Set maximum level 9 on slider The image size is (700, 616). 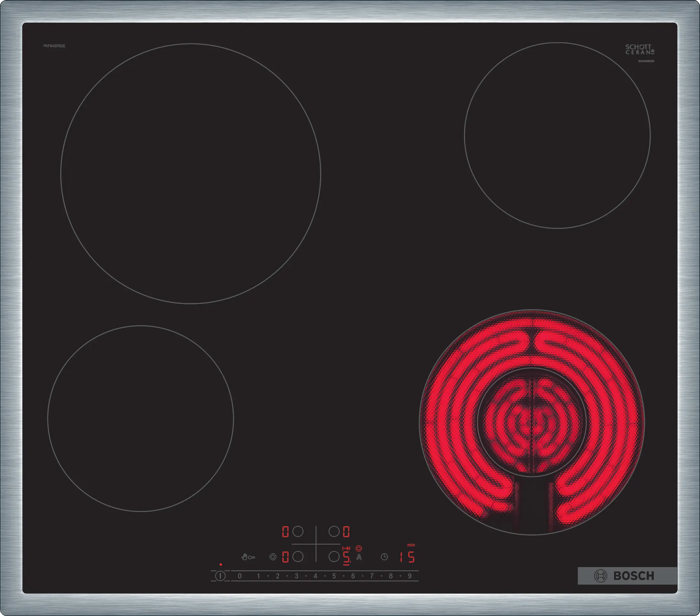(409, 576)
